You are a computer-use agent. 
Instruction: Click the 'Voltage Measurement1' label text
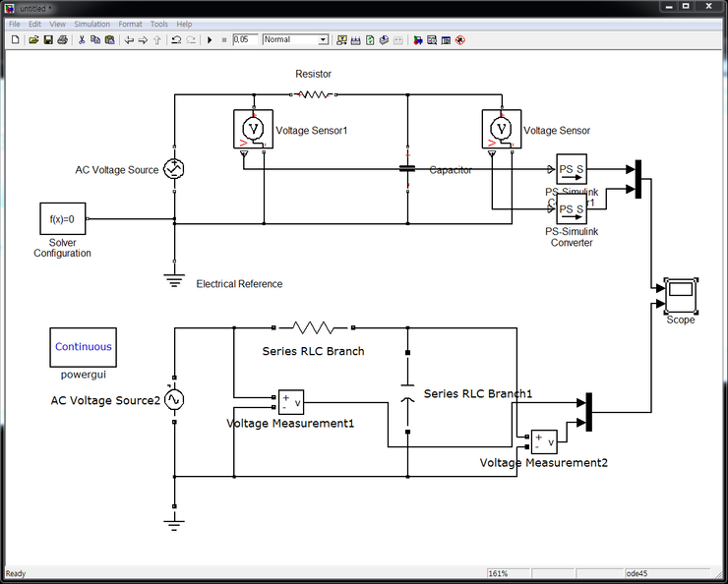pyautogui.click(x=290, y=423)
